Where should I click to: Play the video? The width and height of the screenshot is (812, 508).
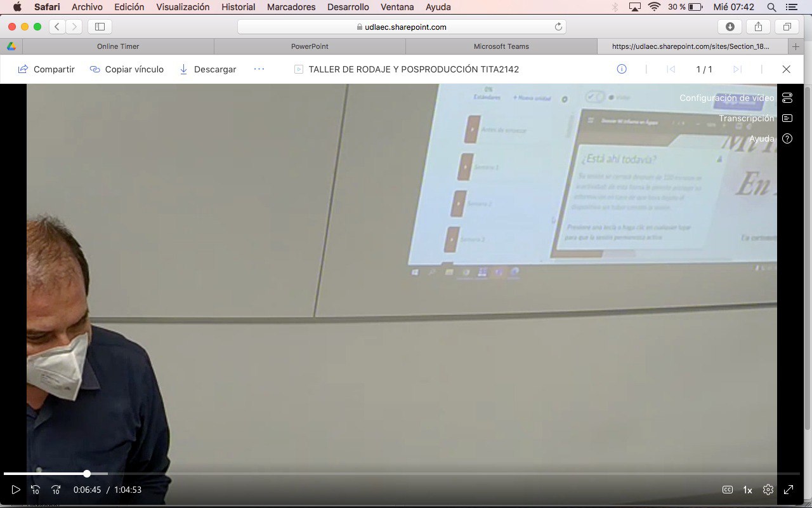coord(16,490)
